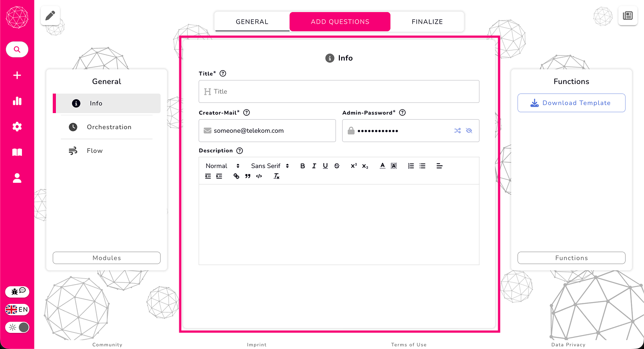Expand the text alignment picker
This screenshot has height=349, width=644.
pyautogui.click(x=439, y=166)
